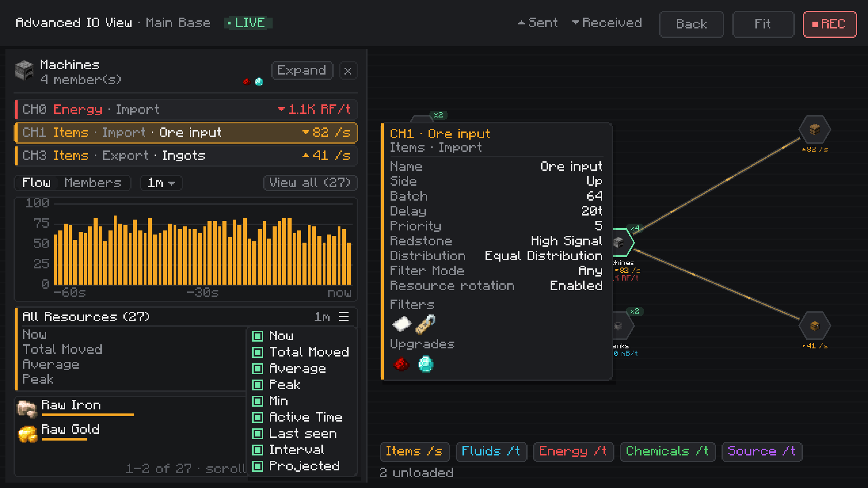
Task: Toggle the Projected column checkbox
Action: click(x=258, y=466)
